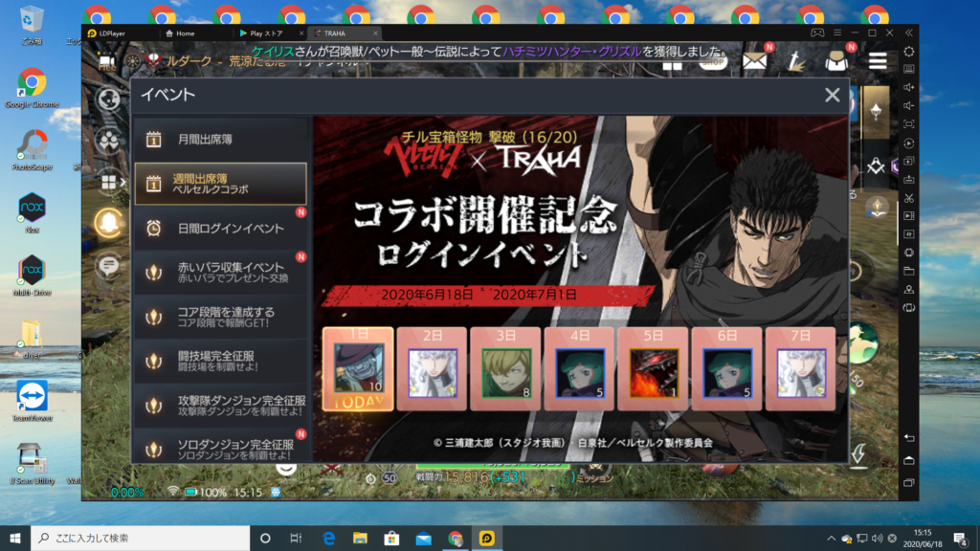980x551 pixels.
Task: Tap the Android back button
Action: coord(909,438)
